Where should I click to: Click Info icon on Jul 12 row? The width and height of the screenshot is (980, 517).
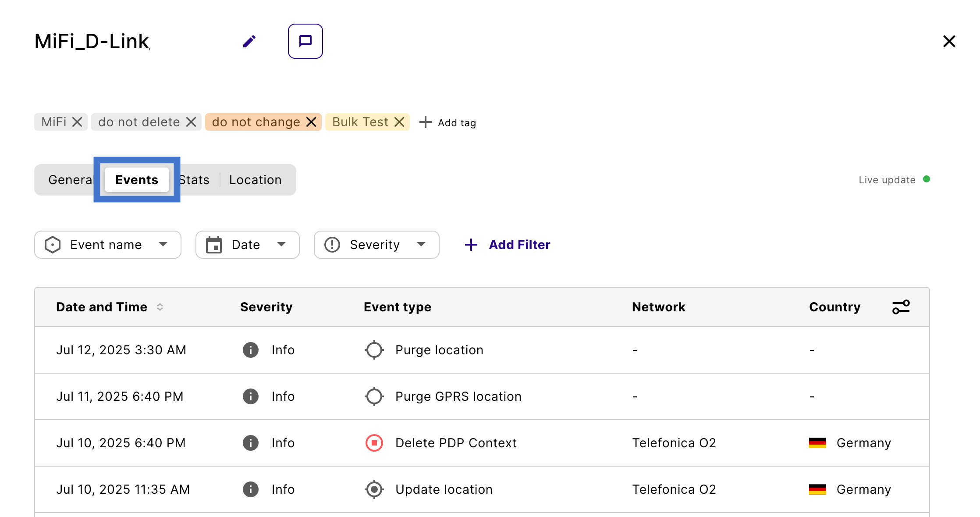click(250, 350)
